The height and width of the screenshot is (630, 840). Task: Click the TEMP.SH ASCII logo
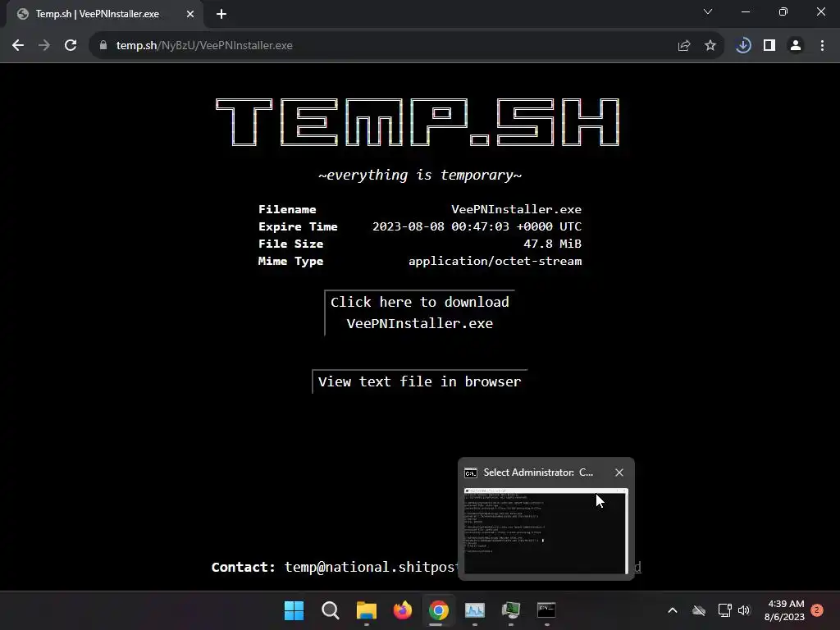[x=418, y=122]
